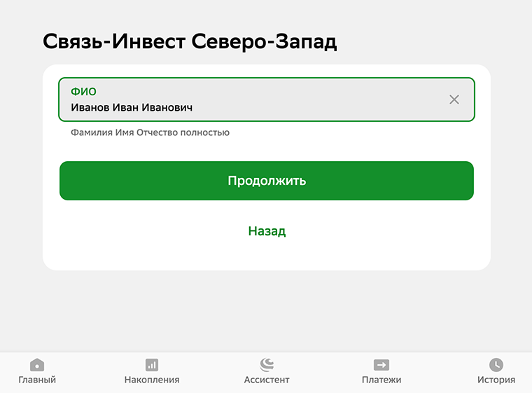The width and height of the screenshot is (532, 393).
Task: Clear the ФИО field with the X icon
Action: pos(454,99)
